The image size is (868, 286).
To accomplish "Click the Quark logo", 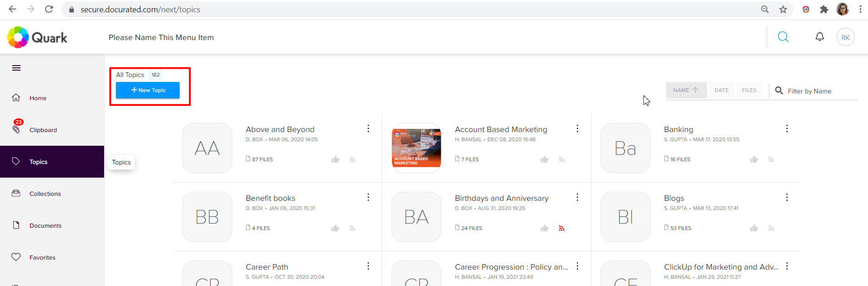I will [37, 37].
